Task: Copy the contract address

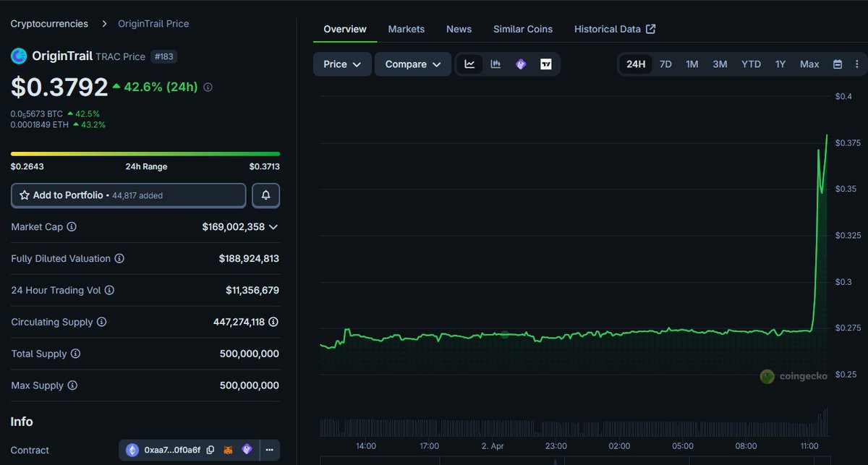Action: [x=210, y=450]
